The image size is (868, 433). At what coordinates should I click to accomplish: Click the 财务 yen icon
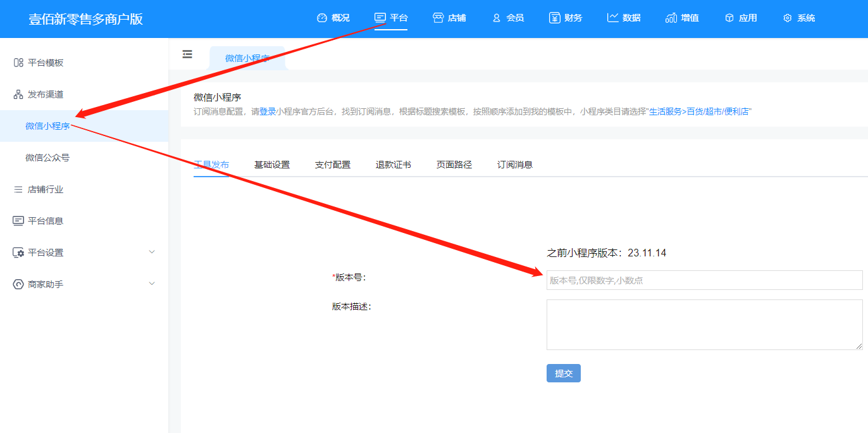tap(555, 18)
